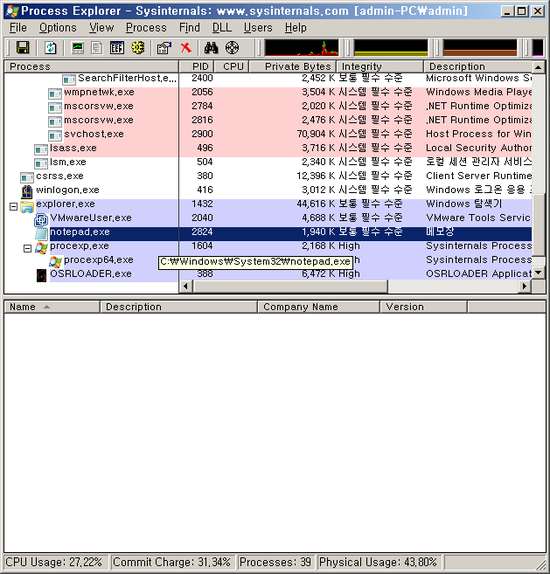Click the lsm.exe process icon
This screenshot has height=574, width=550.
41,164
